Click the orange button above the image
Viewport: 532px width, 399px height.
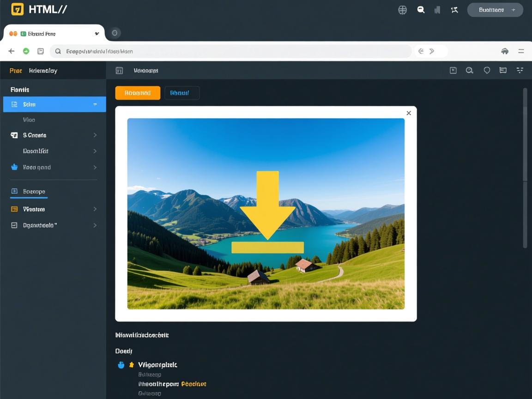(x=138, y=93)
